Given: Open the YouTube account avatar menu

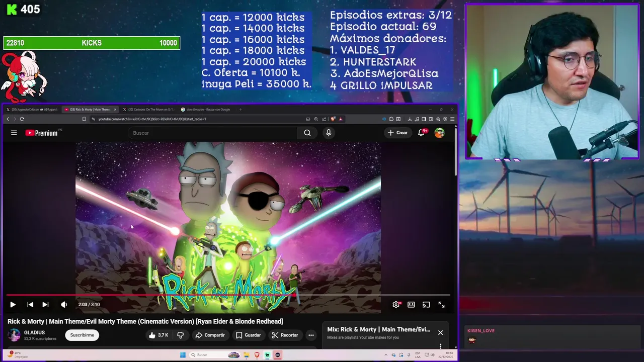Looking at the screenshot, I should (439, 133).
